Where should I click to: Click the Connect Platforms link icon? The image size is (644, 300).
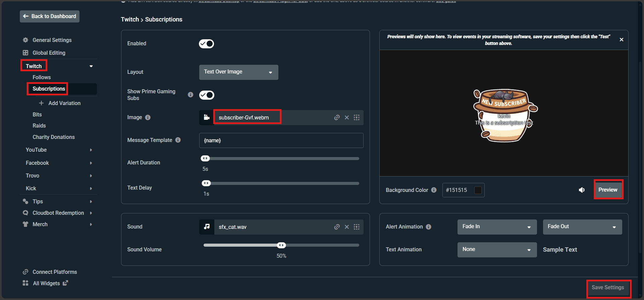(x=25, y=272)
